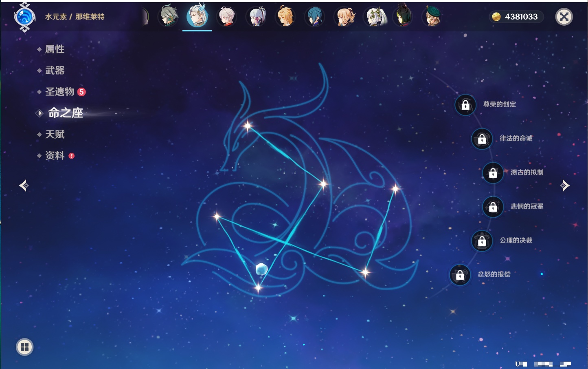Select the locked 公理的决裁 constellation icon
This screenshot has height=369, width=588.
482,241
